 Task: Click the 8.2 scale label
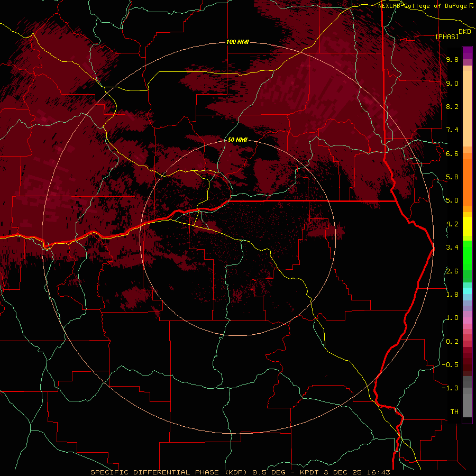452,106
